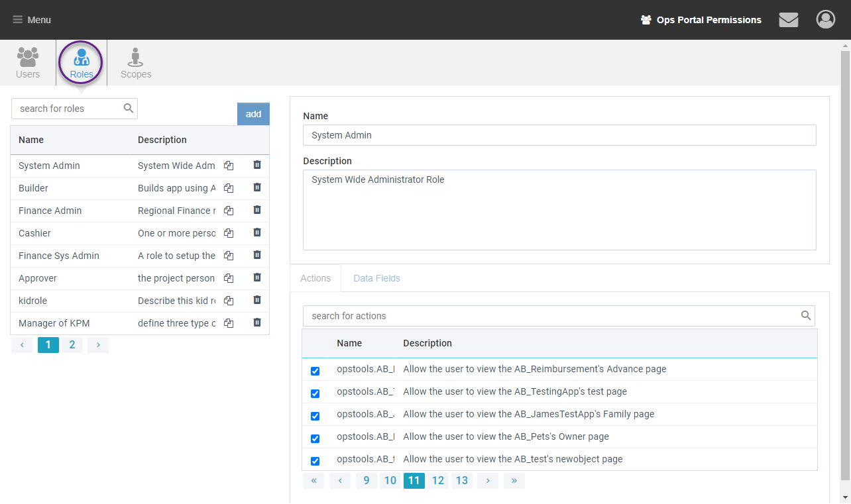Uncheck the AB_Reimbursement Advance page action
The width and height of the screenshot is (851, 504).
click(x=315, y=371)
